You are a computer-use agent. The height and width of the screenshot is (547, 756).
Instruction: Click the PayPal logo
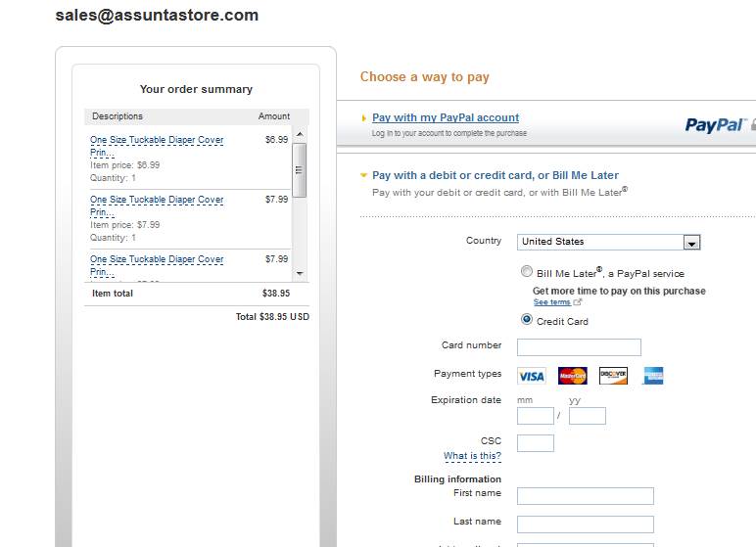pyautogui.click(x=716, y=125)
